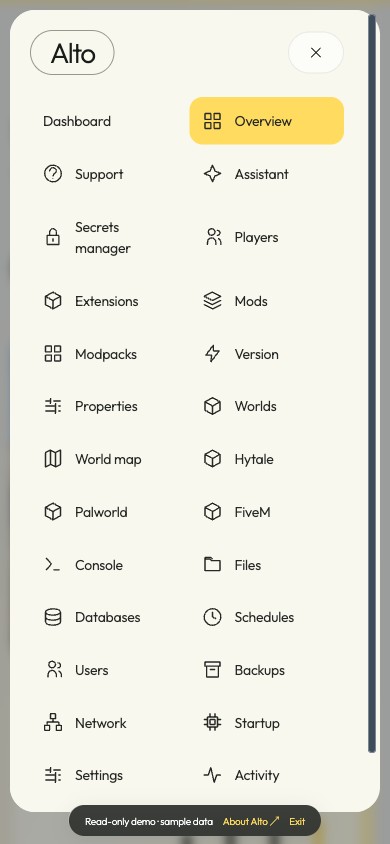Click the Databases cylinder icon
The width and height of the screenshot is (390, 844).
pyautogui.click(x=53, y=617)
